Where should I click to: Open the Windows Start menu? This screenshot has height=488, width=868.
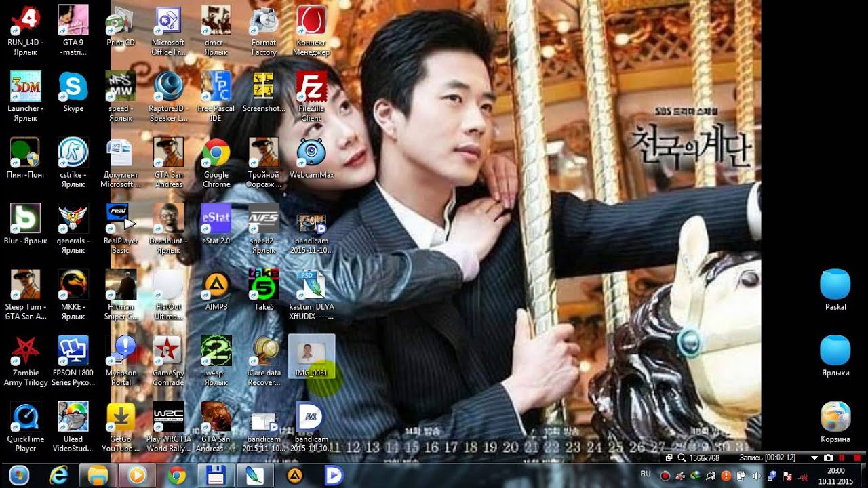click(18, 475)
